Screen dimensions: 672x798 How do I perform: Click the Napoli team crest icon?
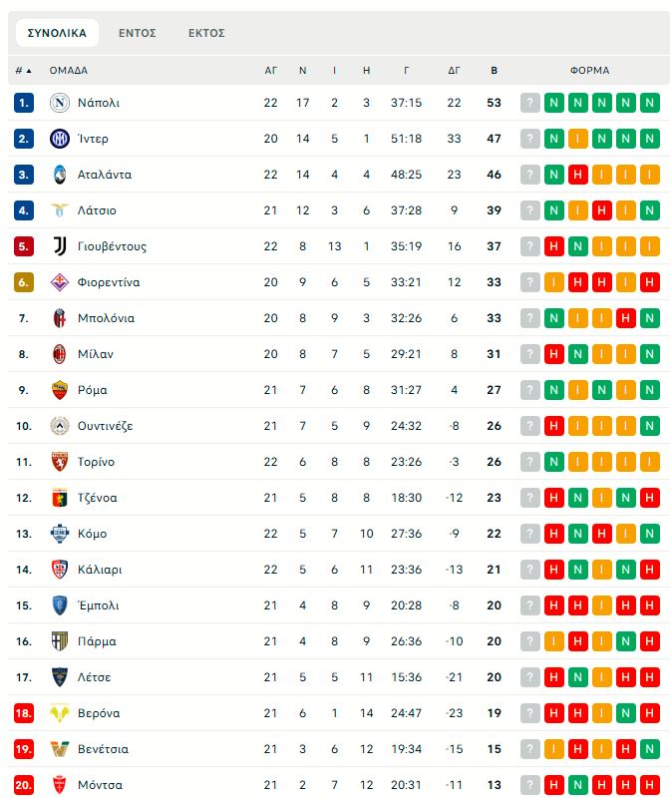coord(59,103)
